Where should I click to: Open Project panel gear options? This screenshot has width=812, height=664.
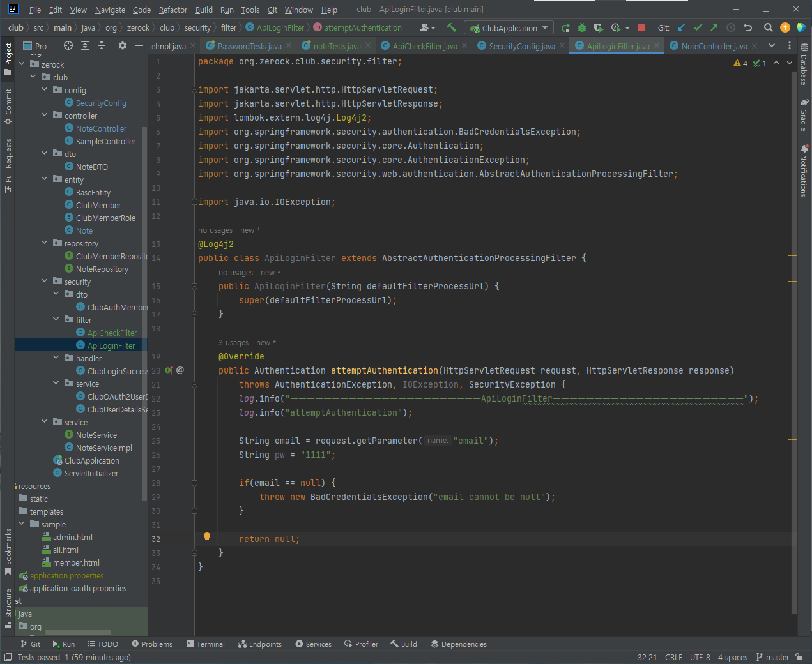pos(123,45)
